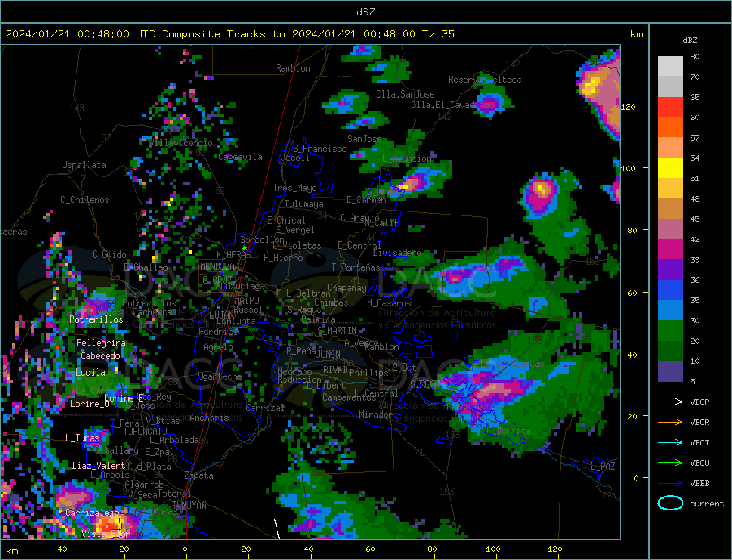
Task: Click the Villavicencio place label
Action: click(x=181, y=143)
